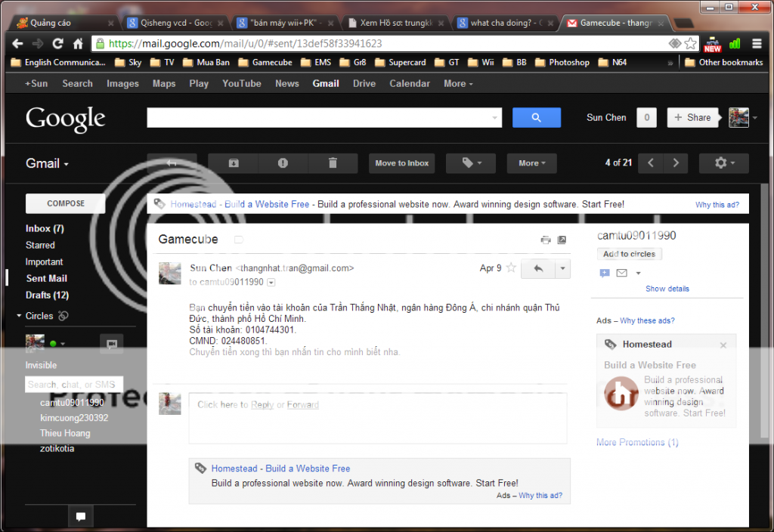
Task: Click the NEW extension icon
Action: click(x=712, y=45)
